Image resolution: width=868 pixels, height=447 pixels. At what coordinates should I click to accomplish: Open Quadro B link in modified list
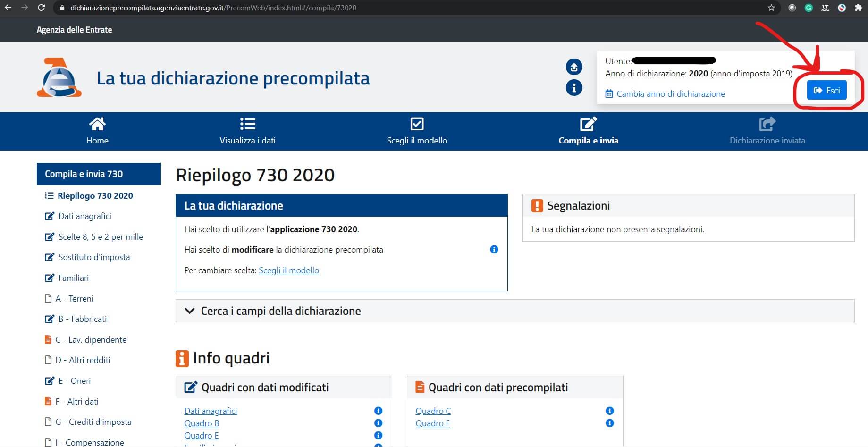(202, 423)
